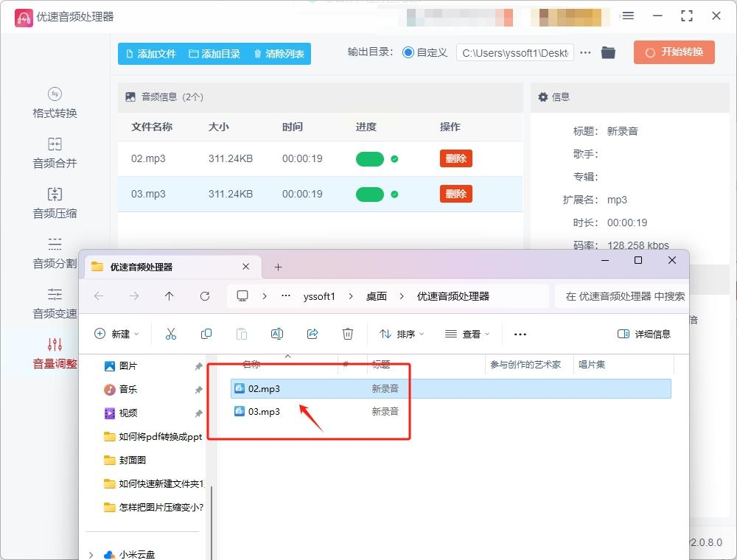Screen dimensions: 737x560
Task: Toggle the 详细信息 details pane
Action: pos(644,334)
